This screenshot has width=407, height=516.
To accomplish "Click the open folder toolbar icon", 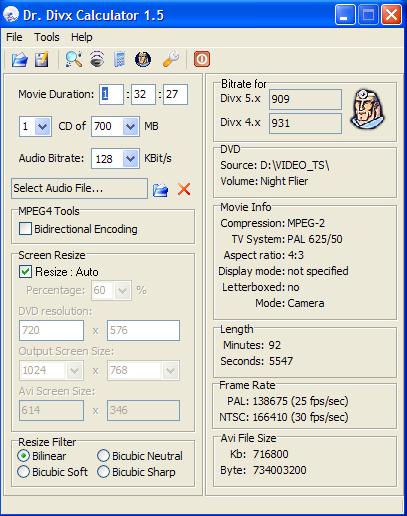I will (20, 60).
